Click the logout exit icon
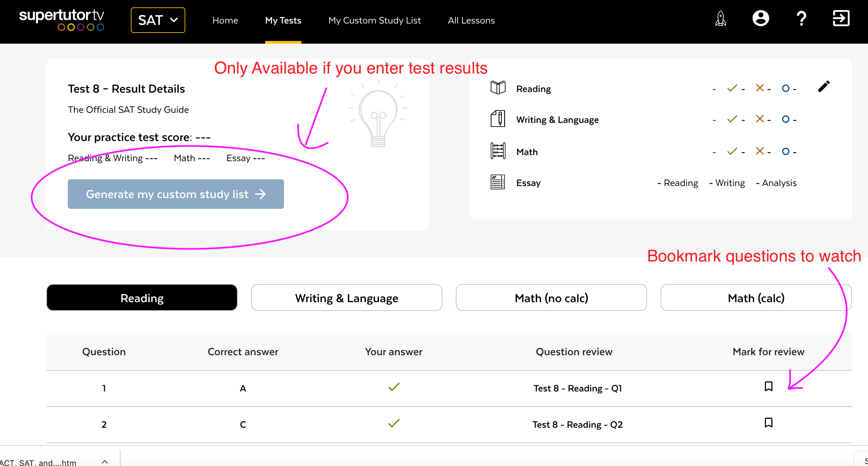 [x=841, y=19]
